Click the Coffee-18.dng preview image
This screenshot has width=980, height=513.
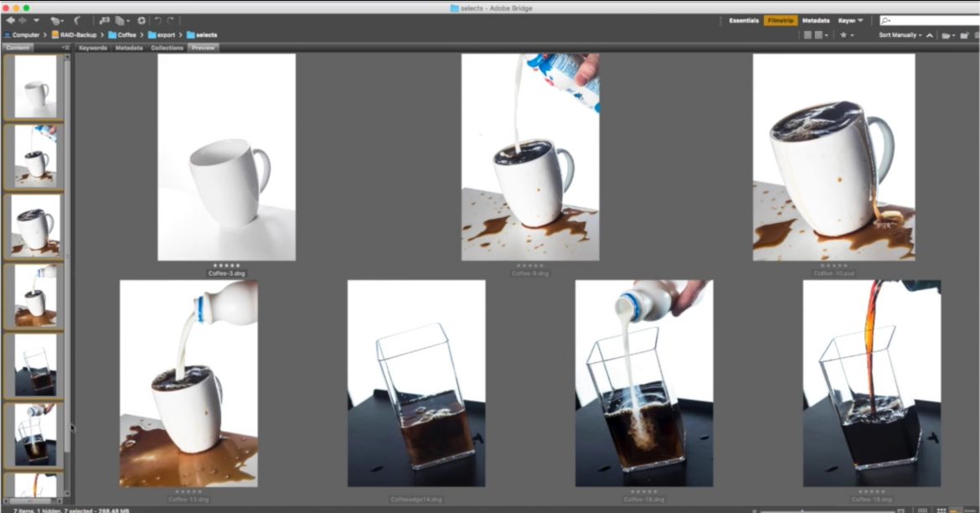[x=644, y=384]
